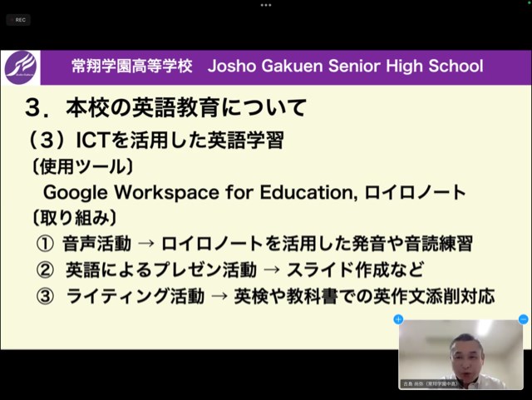Click '英検や教科書での英作文添削対応' text
This screenshot has height=400, width=532.
(x=364, y=296)
